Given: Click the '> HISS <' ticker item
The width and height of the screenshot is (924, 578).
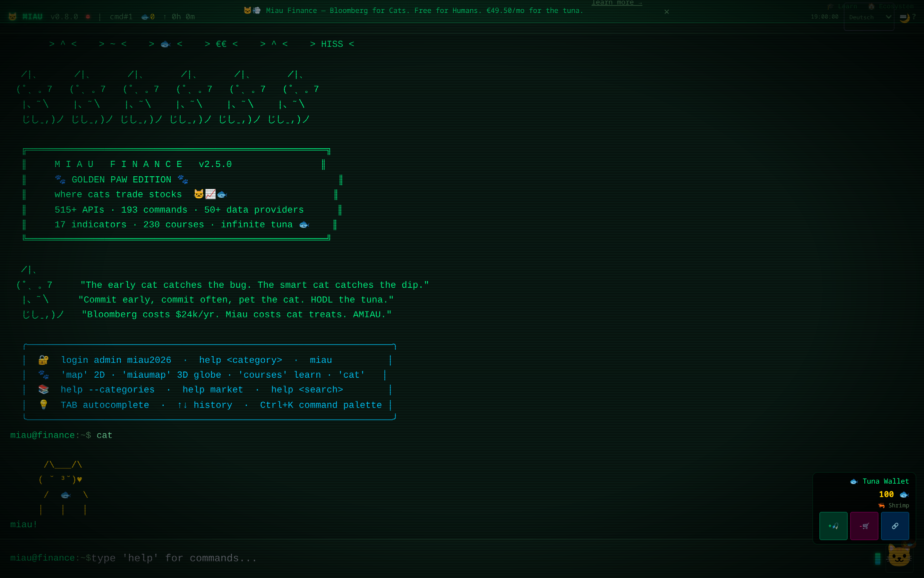Looking at the screenshot, I should pyautogui.click(x=332, y=44).
